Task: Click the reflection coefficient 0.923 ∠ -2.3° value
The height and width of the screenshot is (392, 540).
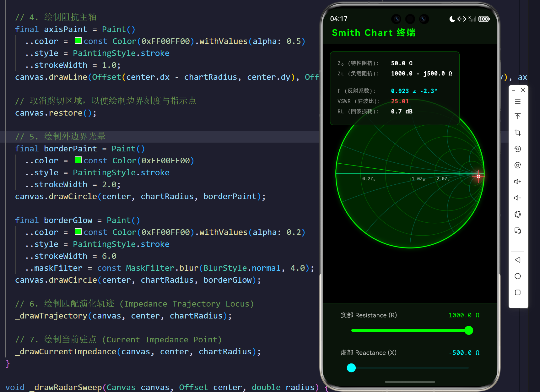Action: (x=414, y=91)
